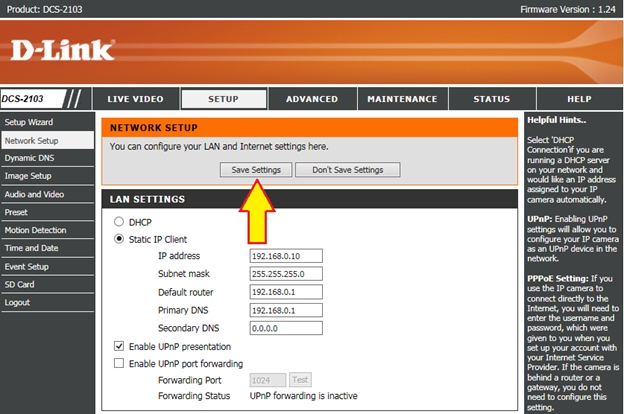Open the Help tab
624x414 pixels.
pyautogui.click(x=579, y=99)
